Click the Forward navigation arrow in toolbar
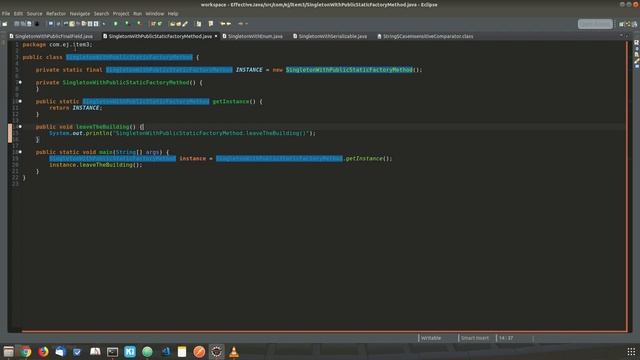Image resolution: width=640 pixels, height=360 pixels. [229, 24]
